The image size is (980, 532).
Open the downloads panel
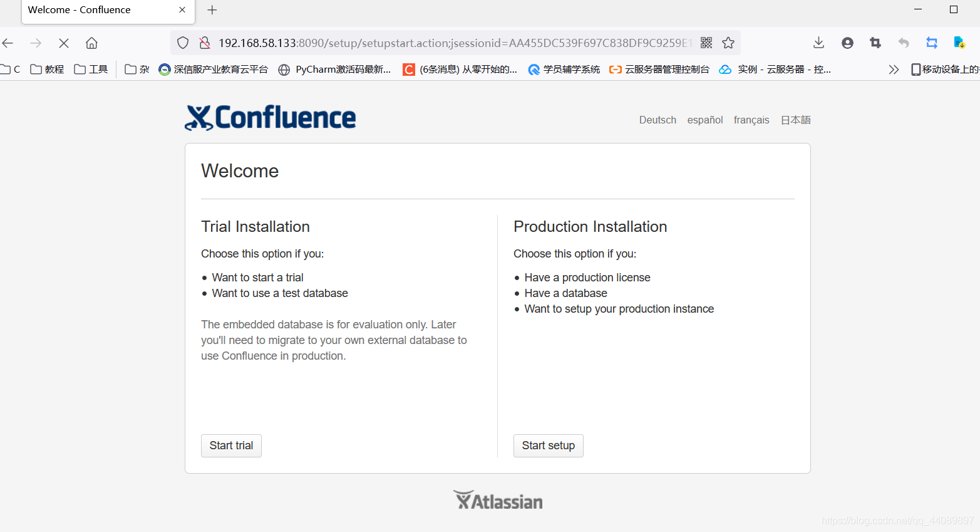(818, 43)
